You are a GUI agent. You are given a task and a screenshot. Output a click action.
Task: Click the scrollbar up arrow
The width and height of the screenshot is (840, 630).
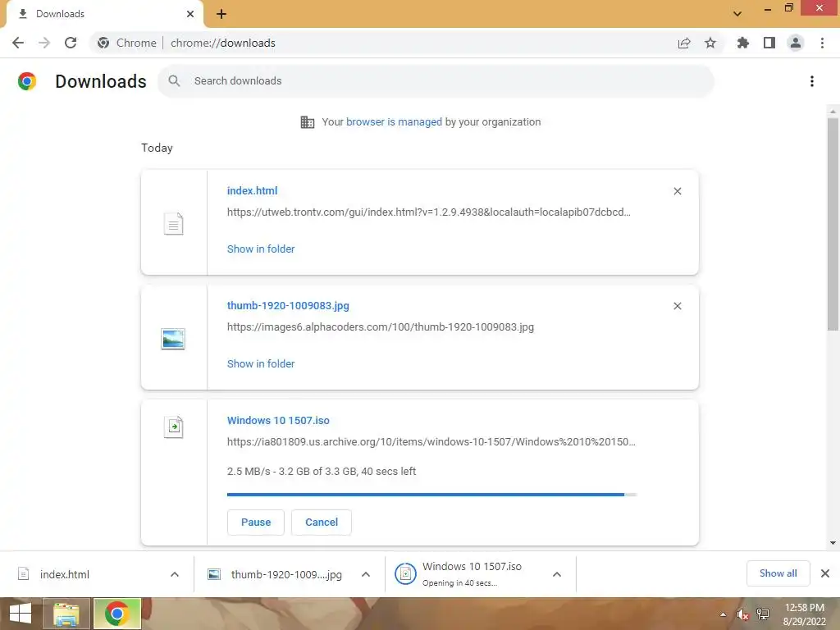[x=833, y=111]
